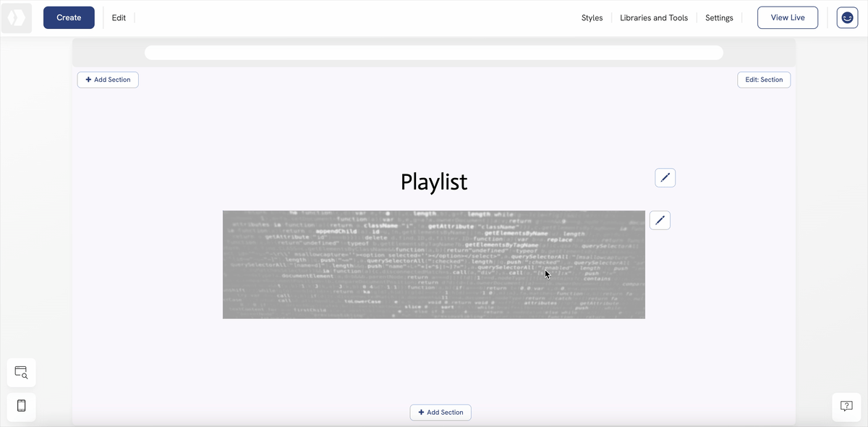Viewport: 868px width, 427px height.
Task: Click the white address bar field
Action: (434, 53)
